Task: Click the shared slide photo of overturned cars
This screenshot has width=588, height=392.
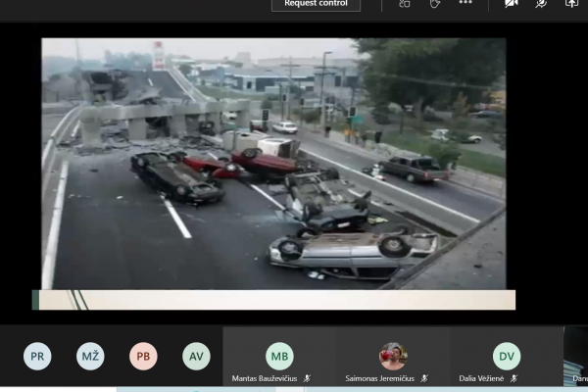Action: pyautogui.click(x=273, y=164)
